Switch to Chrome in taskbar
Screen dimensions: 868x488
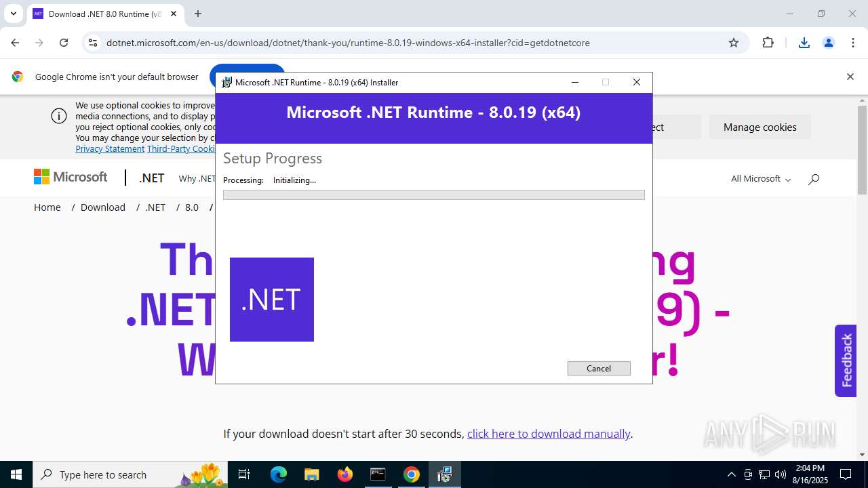(411, 474)
